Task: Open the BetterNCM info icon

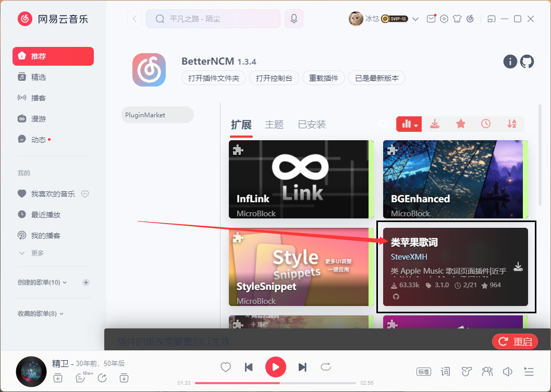Action: click(x=510, y=62)
